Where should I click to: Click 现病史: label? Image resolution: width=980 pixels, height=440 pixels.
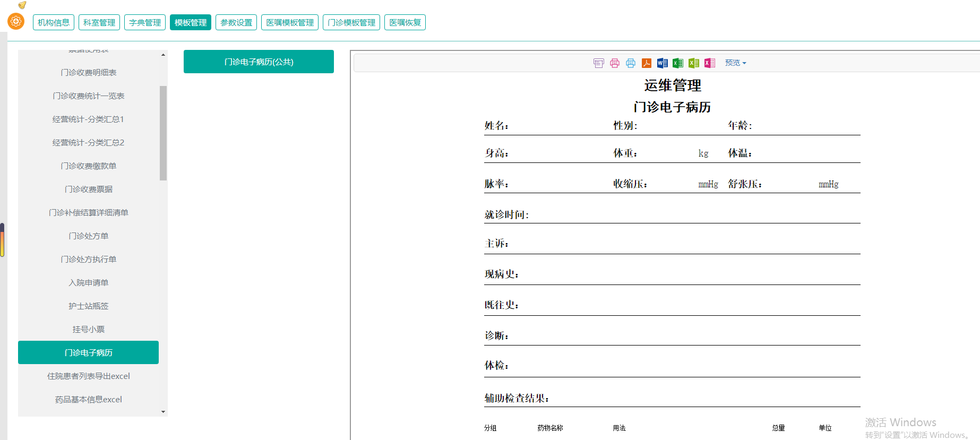click(501, 274)
